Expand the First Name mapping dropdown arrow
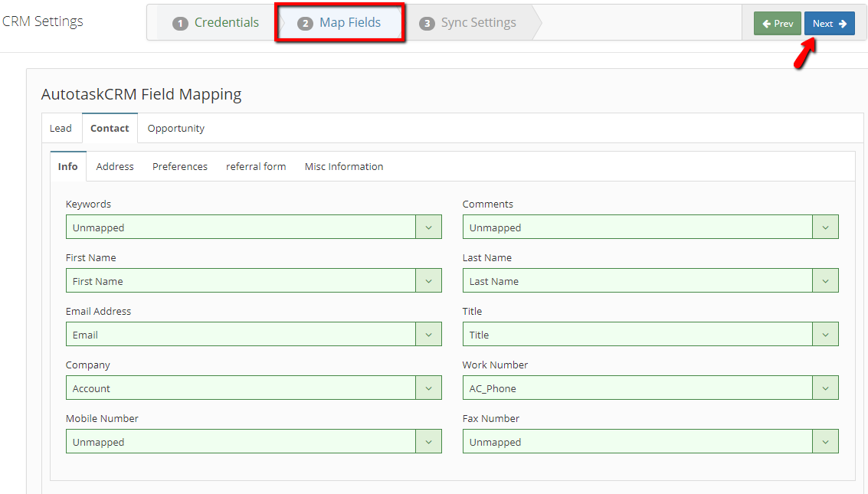The height and width of the screenshot is (494, 868). [x=428, y=280]
